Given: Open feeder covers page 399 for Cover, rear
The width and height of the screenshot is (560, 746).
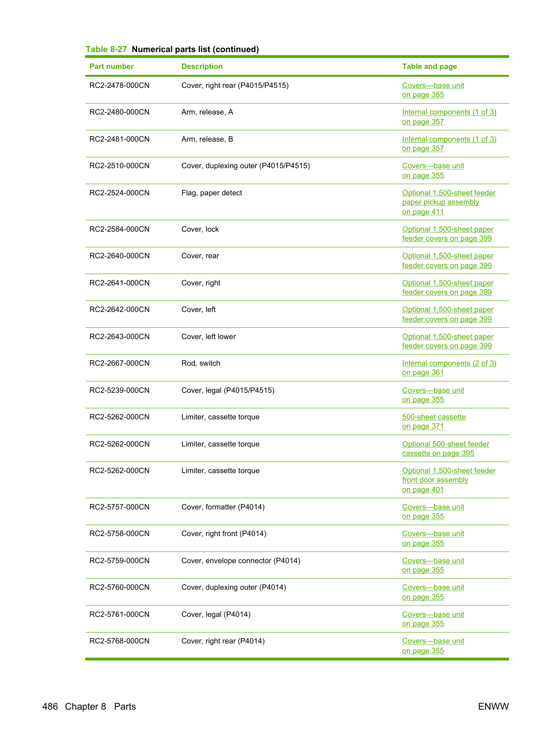Looking at the screenshot, I should (448, 260).
